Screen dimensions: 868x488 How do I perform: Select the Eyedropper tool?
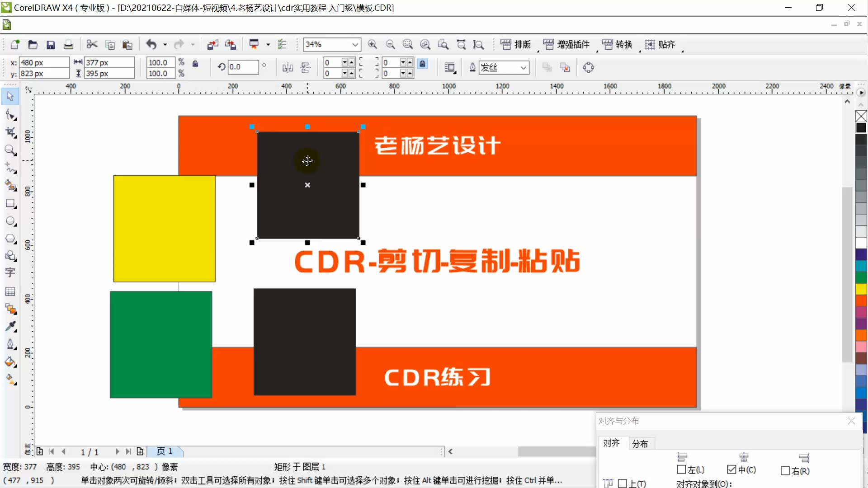pos(11,326)
